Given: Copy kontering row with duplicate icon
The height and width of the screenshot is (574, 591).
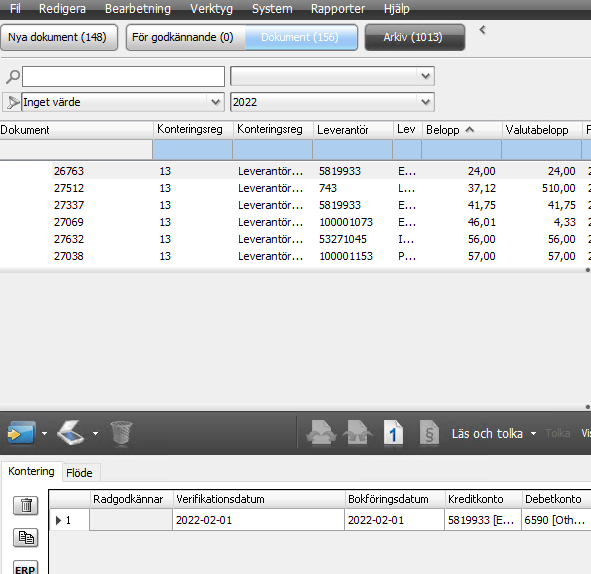Looking at the screenshot, I should point(26,537).
